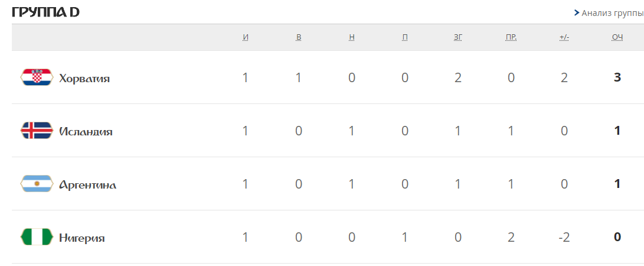Click the ОЧ points column header

[x=617, y=37]
